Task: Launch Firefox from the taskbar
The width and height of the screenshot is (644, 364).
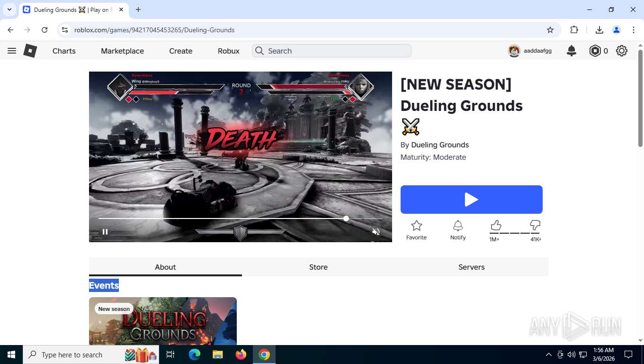Action: click(x=241, y=355)
